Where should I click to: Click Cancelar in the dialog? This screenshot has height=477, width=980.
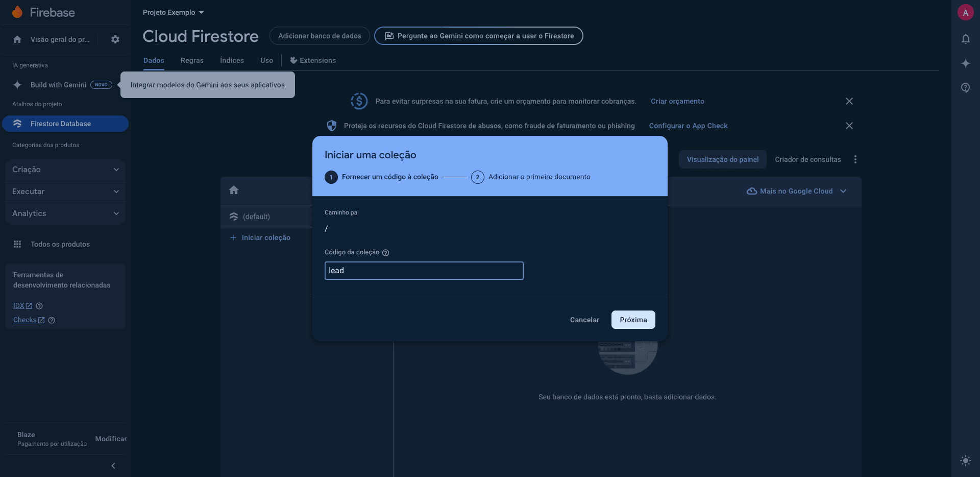point(584,320)
